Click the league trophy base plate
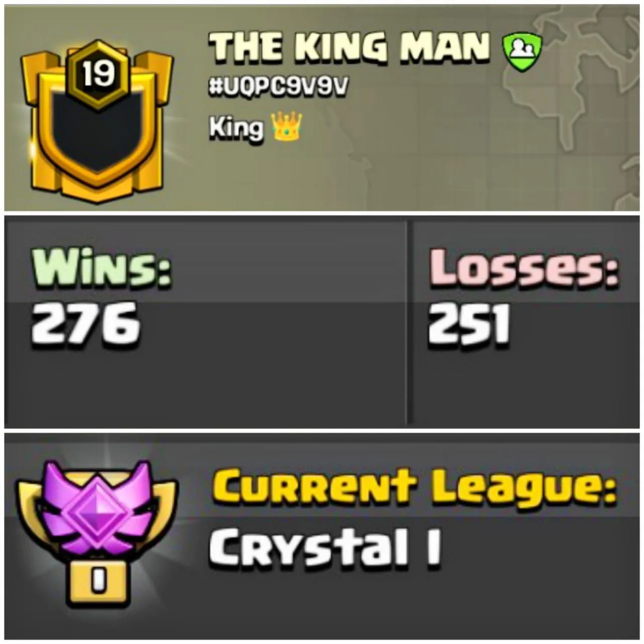Image resolution: width=644 pixels, height=644 pixels. click(x=98, y=584)
